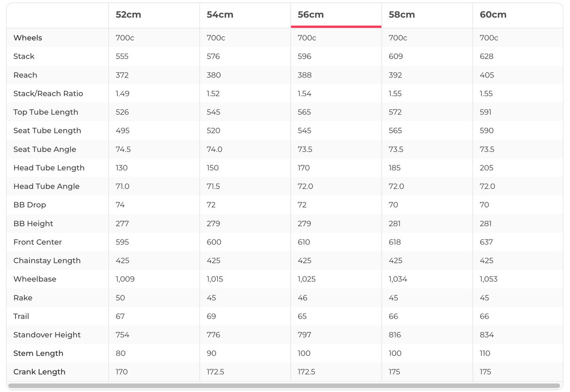This screenshot has height=392, width=570.
Task: Select the 60cm Wheelbase value 1,053
Action: [488, 279]
